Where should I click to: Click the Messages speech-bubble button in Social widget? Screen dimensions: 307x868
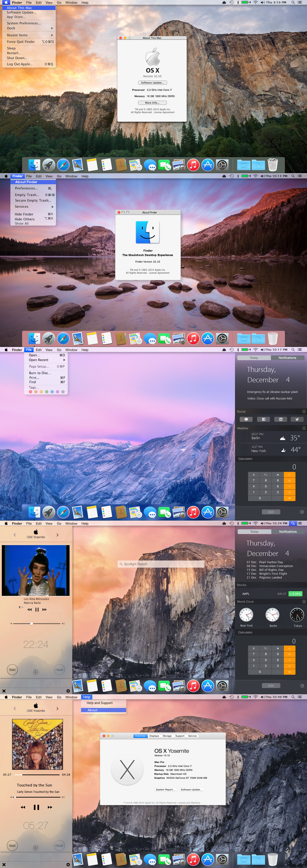point(246,419)
